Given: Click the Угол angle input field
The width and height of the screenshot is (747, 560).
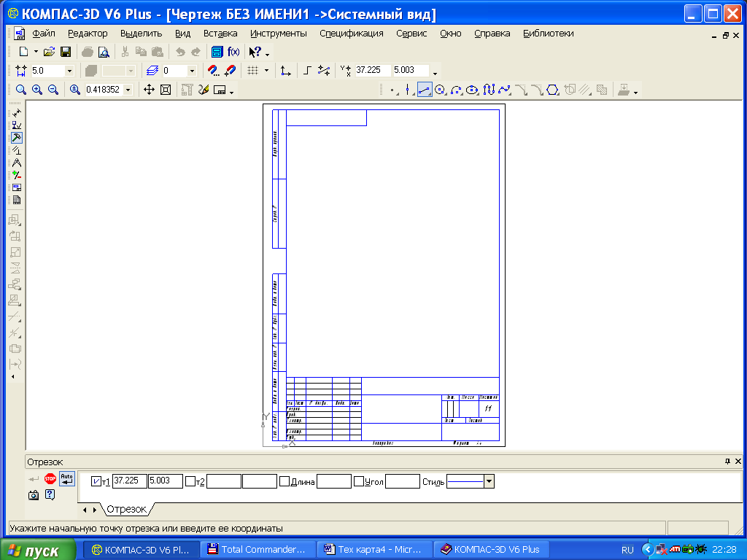Looking at the screenshot, I should coord(403,481).
